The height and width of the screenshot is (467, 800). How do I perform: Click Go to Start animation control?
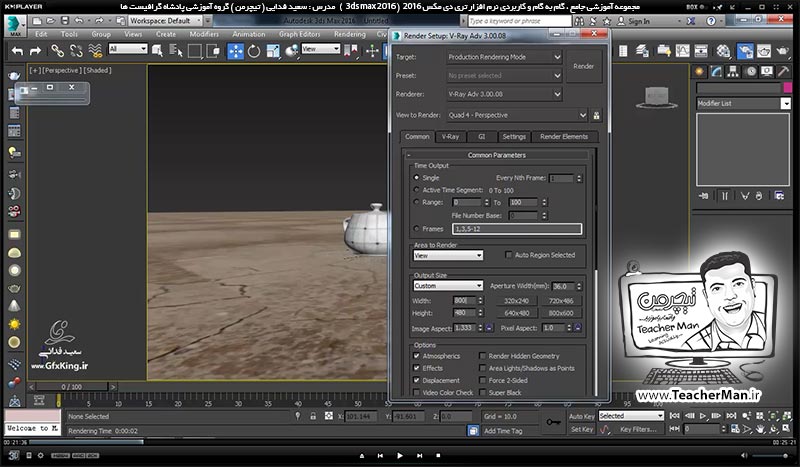[x=674, y=416]
